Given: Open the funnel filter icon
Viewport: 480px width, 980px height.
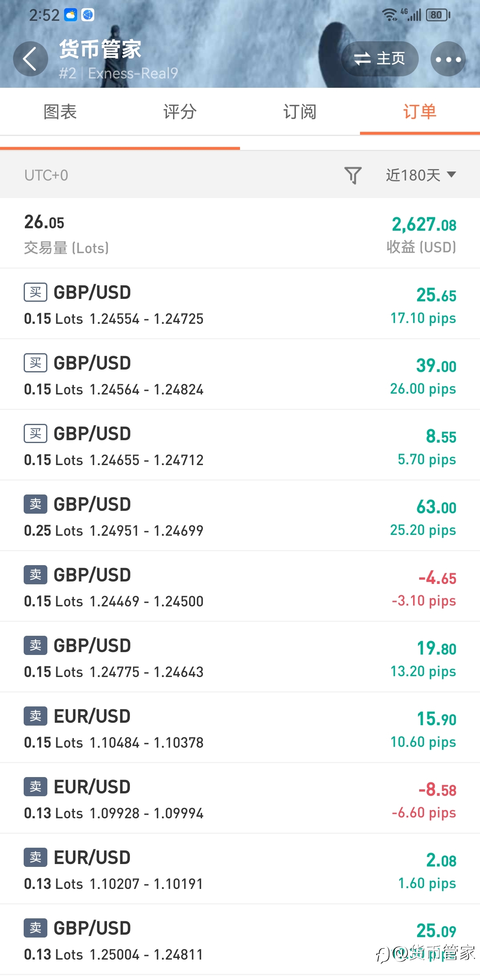Looking at the screenshot, I should (353, 175).
